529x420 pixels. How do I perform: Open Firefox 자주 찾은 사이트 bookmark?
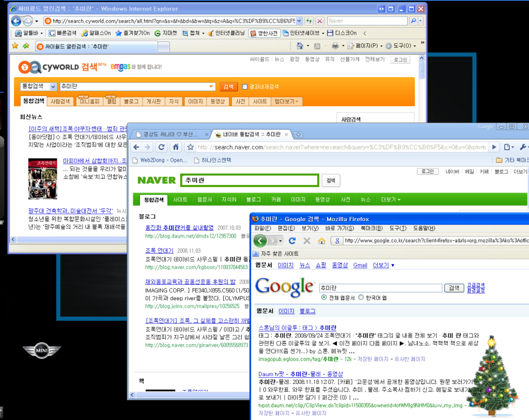click(276, 254)
